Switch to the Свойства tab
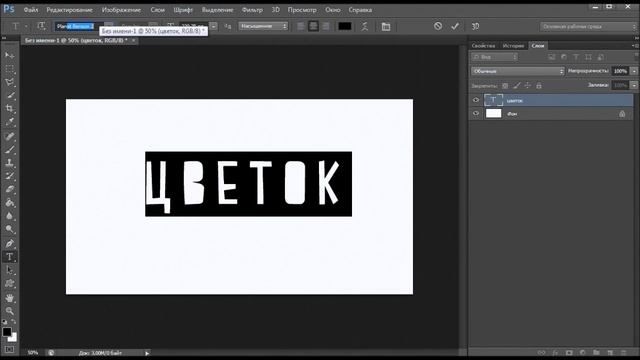 tap(483, 46)
